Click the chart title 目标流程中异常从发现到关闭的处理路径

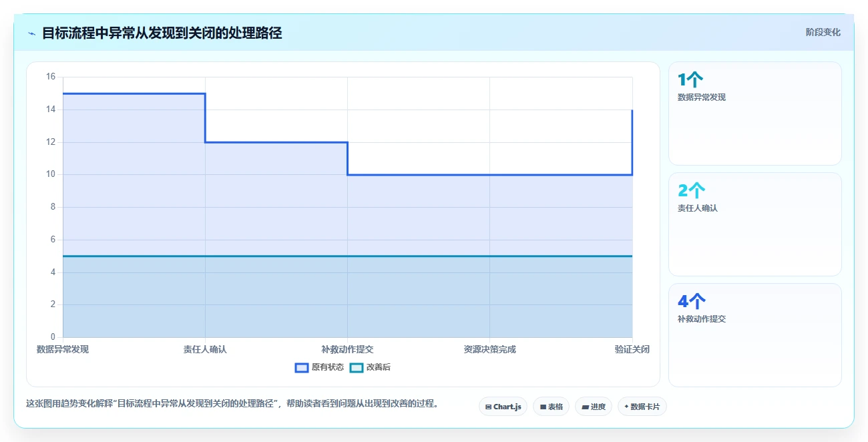(x=162, y=33)
